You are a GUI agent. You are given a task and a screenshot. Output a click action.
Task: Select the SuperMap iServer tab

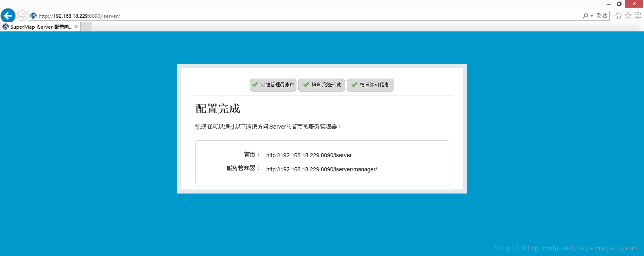(x=40, y=27)
